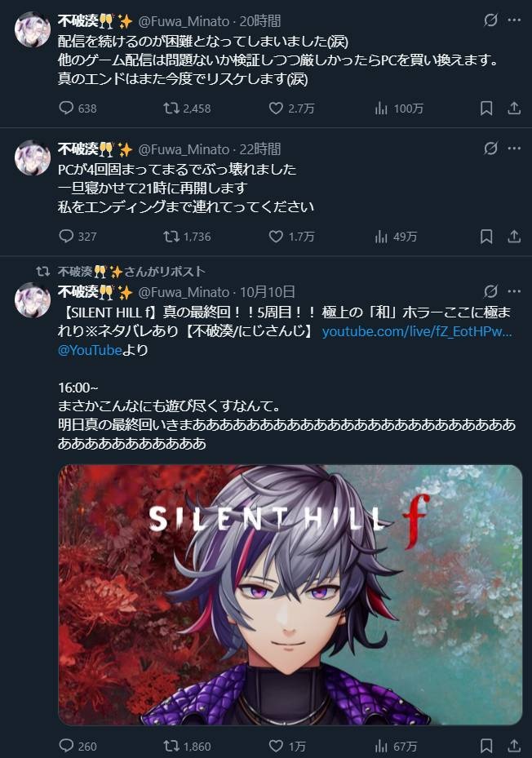The height and width of the screenshot is (758, 532).
Task: Open more options on the first tweet
Action: [514, 20]
